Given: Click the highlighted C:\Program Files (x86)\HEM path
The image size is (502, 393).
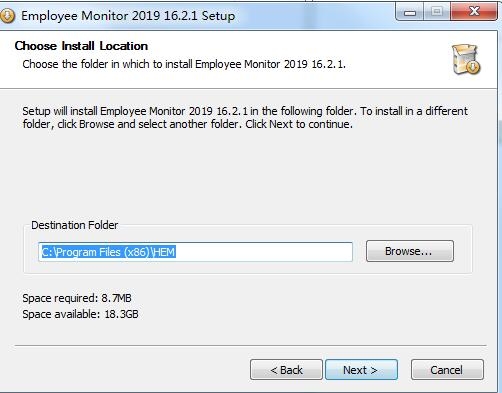Looking at the screenshot, I should click(x=108, y=252).
